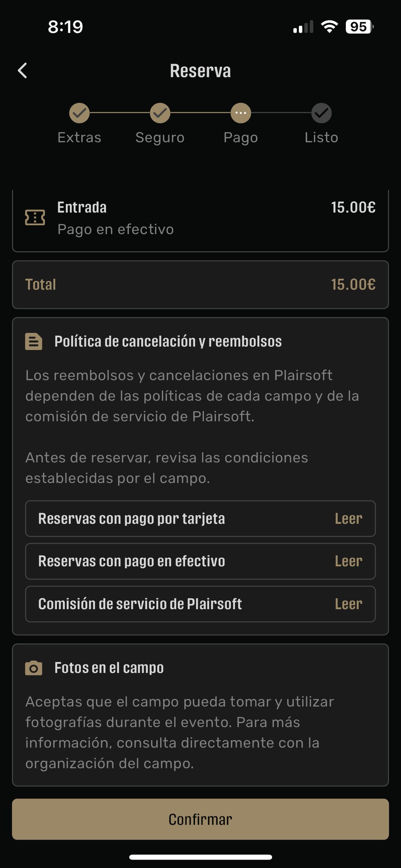Tap the Wi-Fi status icon
Image resolution: width=401 pixels, height=868 pixels.
329,27
